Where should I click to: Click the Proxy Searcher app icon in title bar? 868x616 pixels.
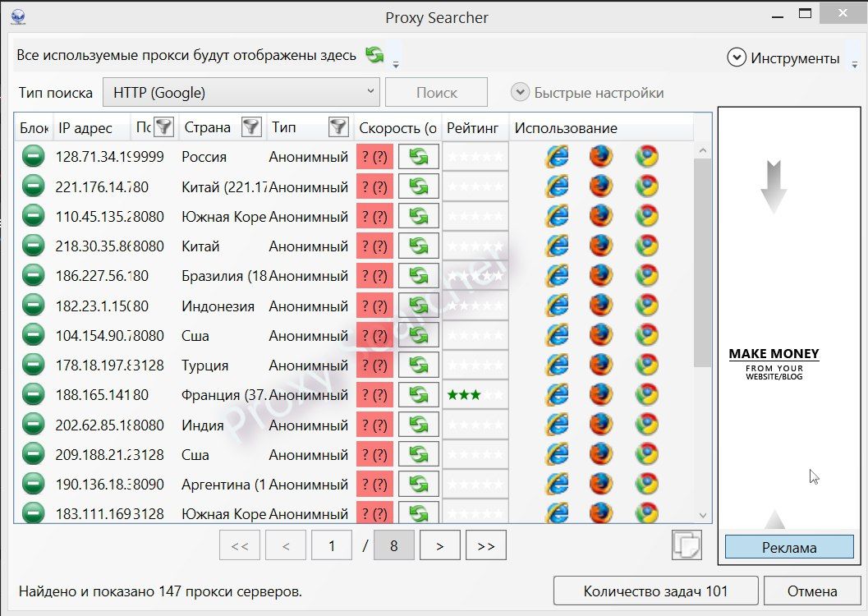click(18, 16)
